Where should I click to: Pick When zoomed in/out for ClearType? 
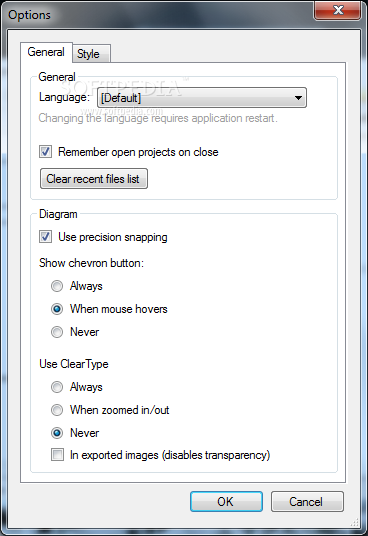pyautogui.click(x=57, y=410)
